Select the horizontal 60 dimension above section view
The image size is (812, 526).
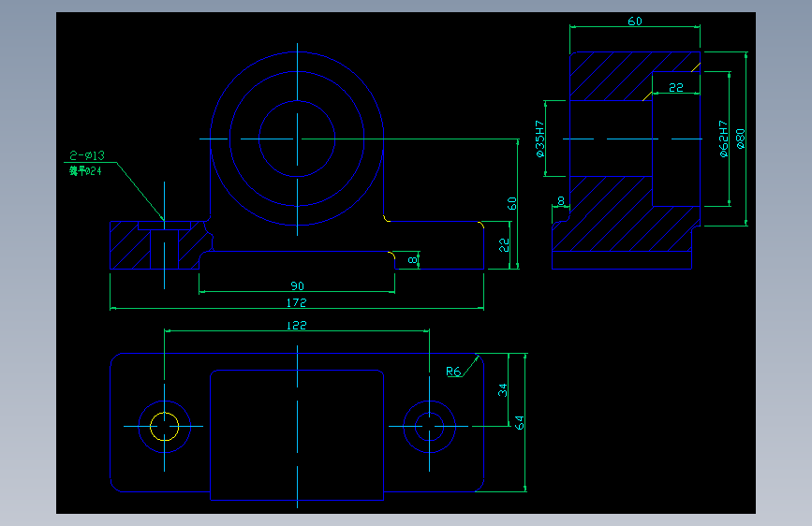click(x=635, y=22)
